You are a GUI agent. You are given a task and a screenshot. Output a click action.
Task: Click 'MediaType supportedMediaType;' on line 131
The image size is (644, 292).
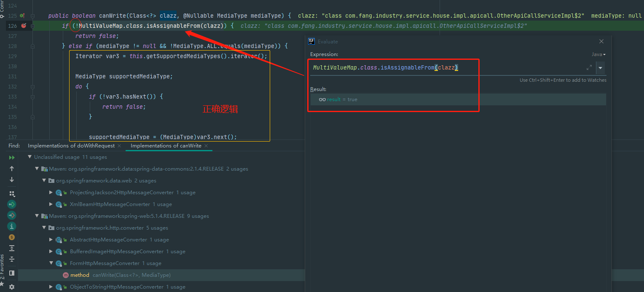(x=124, y=76)
